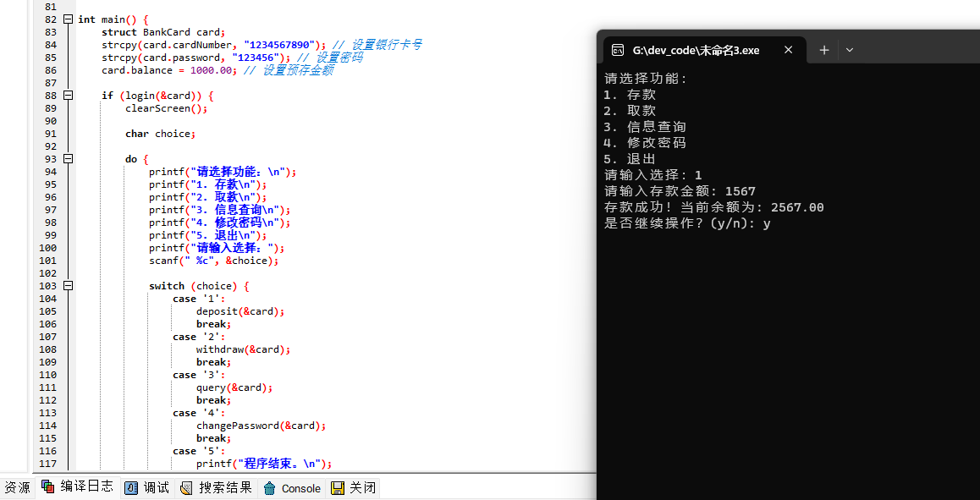Click the 'case '1':' line

199,299
